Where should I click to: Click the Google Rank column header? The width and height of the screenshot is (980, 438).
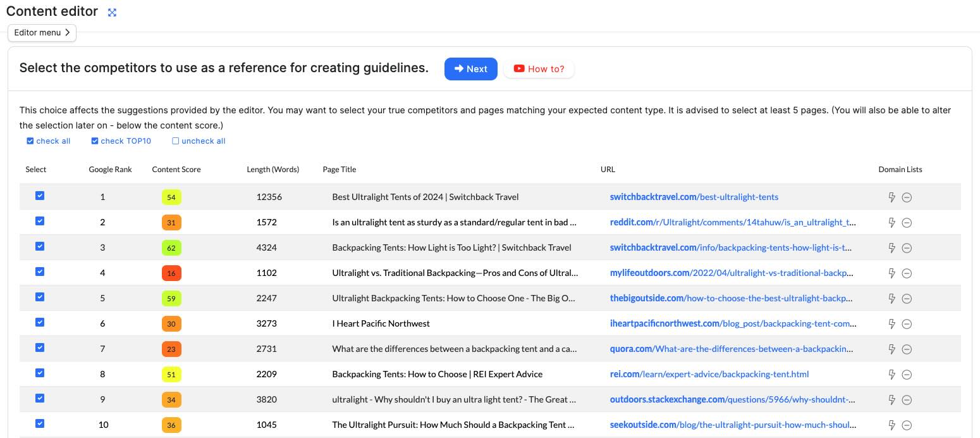click(x=110, y=170)
